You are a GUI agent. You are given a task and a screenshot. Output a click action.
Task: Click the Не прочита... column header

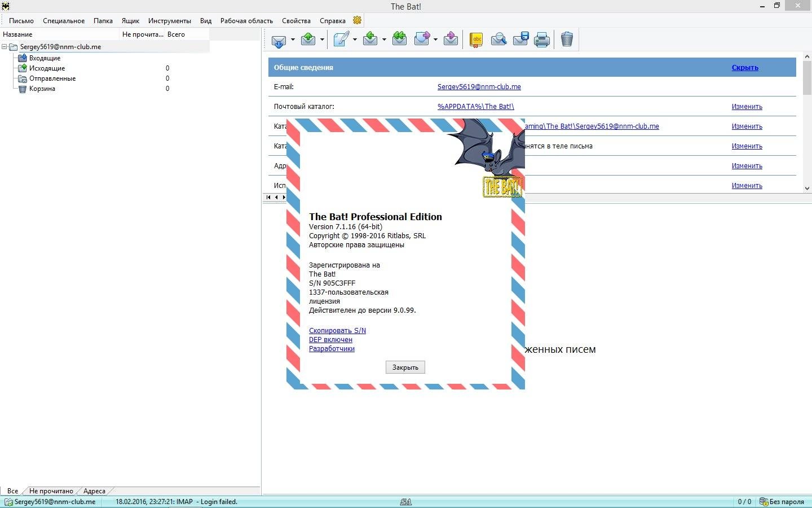142,34
